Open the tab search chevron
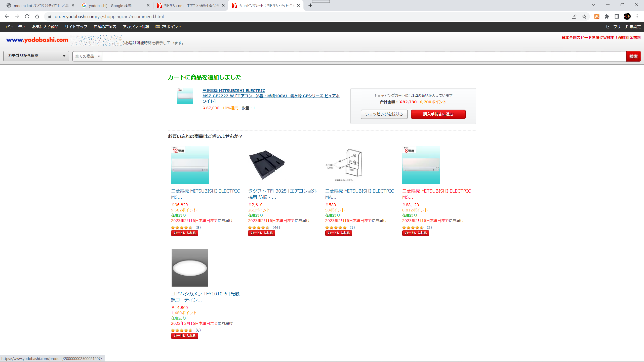Screen dimensions: 644x362 coord(593,5)
